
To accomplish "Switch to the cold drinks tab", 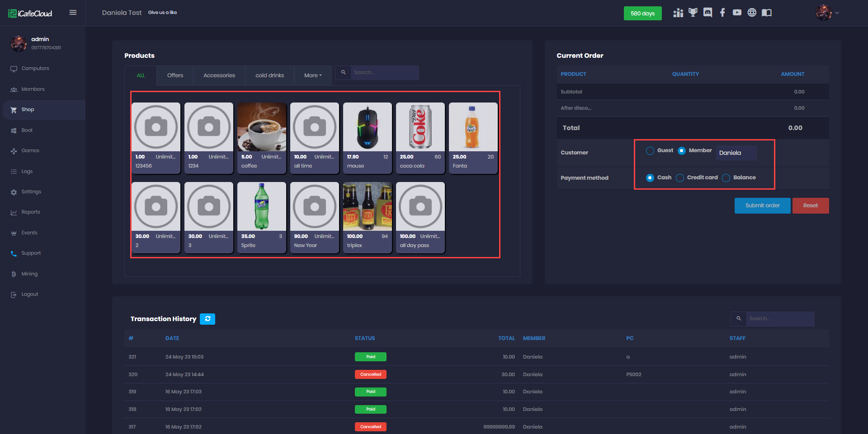I will tap(269, 75).
